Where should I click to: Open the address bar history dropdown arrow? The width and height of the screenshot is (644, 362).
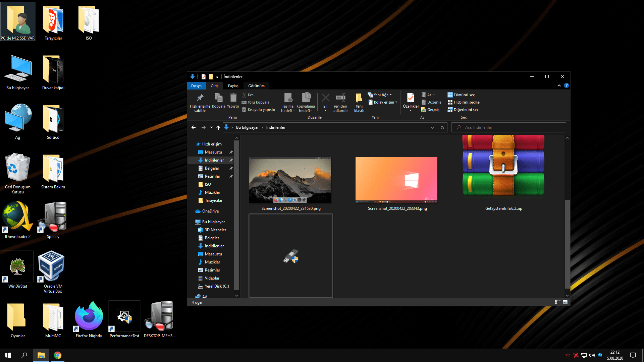(x=432, y=127)
